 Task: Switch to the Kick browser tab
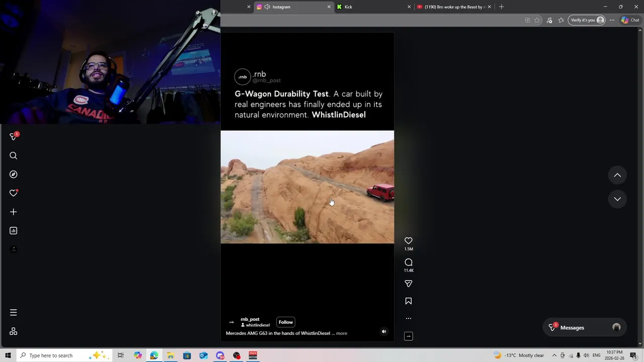tap(373, 7)
